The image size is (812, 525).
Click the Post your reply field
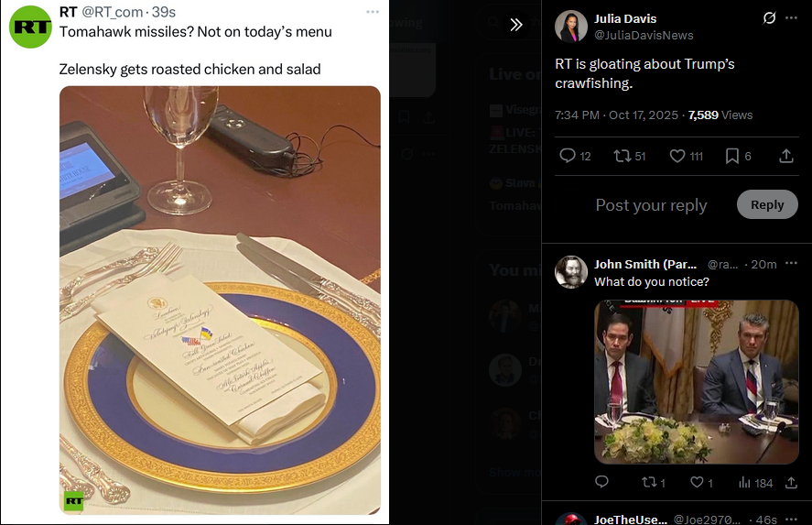[x=651, y=205]
